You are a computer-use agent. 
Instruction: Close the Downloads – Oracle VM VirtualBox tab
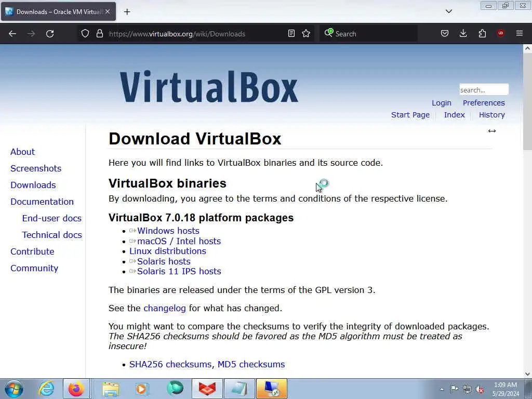point(108,11)
